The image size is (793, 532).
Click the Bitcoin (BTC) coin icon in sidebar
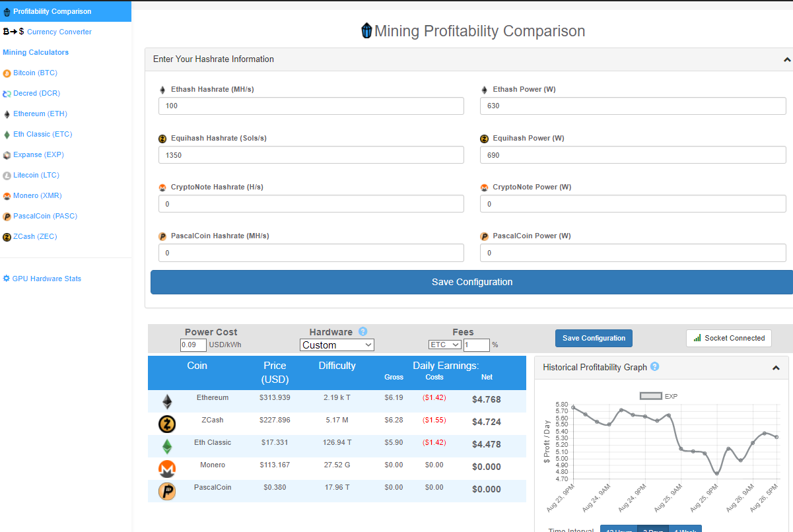(x=7, y=73)
